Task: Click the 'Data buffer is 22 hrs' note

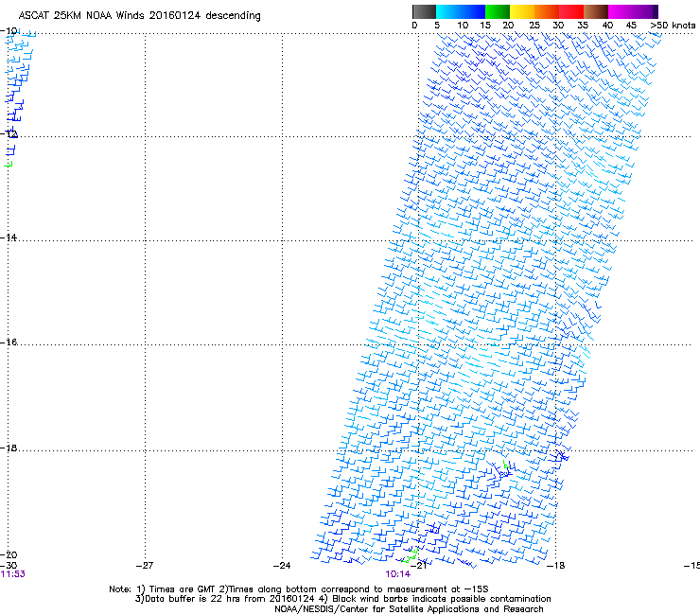Action: [x=342, y=599]
